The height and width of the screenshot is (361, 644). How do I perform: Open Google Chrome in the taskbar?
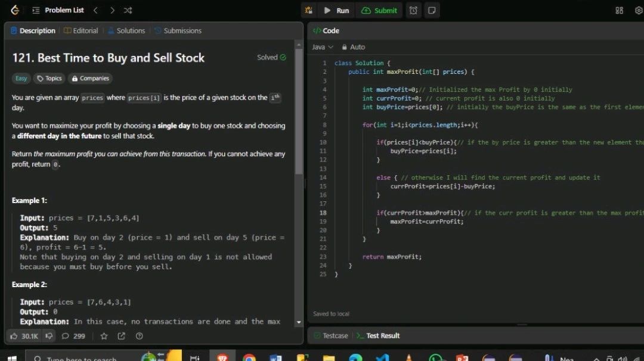(249, 357)
